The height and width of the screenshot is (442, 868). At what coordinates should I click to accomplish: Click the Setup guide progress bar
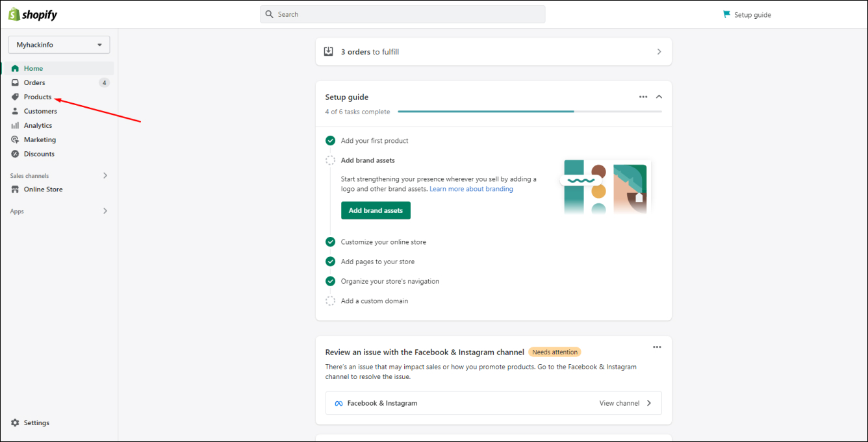[530, 112]
